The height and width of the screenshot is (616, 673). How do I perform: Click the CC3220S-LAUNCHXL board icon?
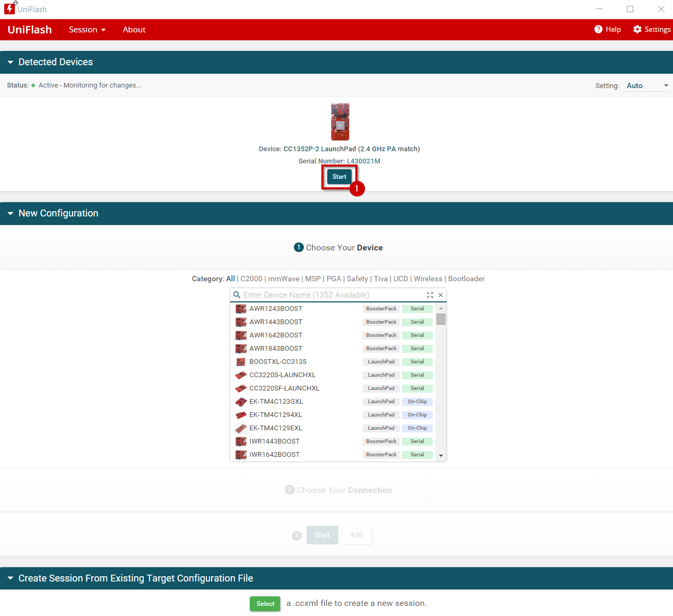pyautogui.click(x=240, y=375)
